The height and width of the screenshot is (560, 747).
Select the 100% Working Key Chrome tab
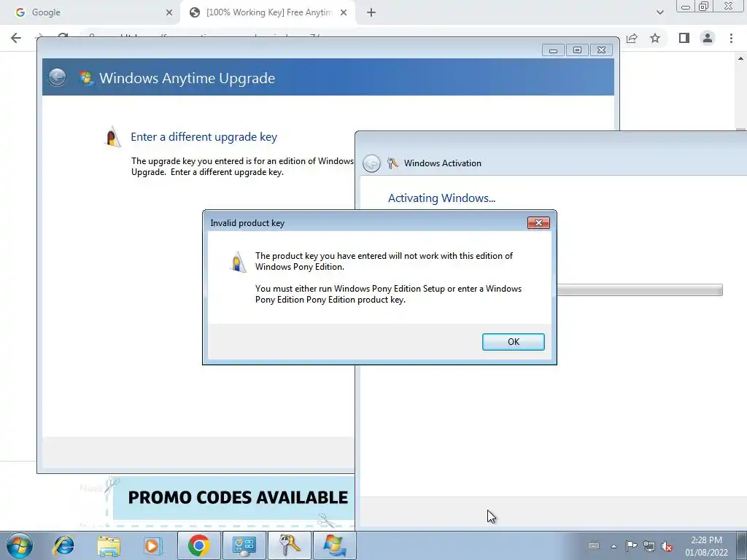(x=267, y=12)
